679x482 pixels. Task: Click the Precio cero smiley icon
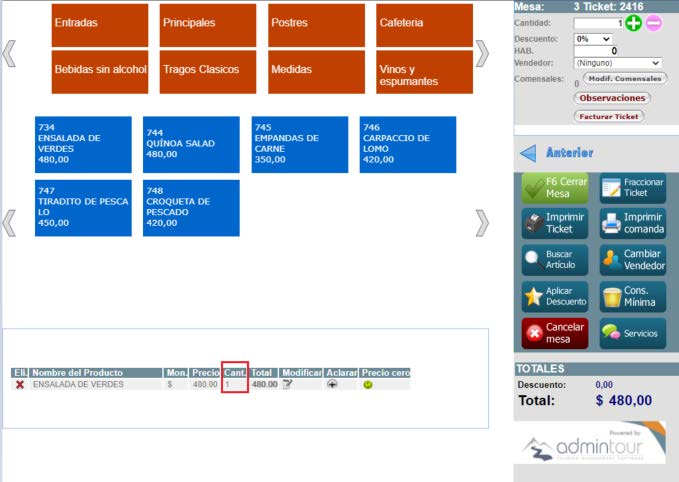point(367,384)
